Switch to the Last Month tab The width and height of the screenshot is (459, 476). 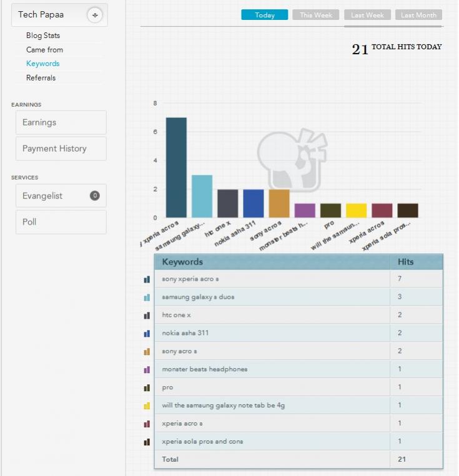point(418,15)
